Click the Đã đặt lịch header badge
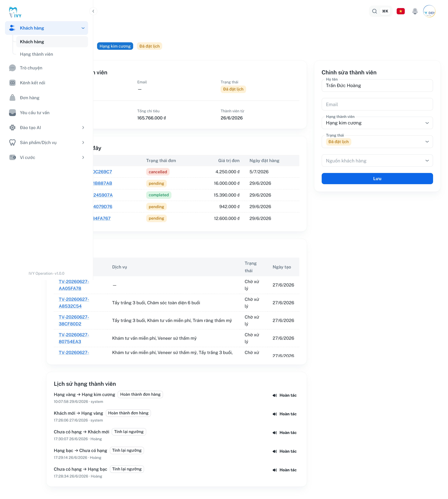448x499 pixels. click(x=149, y=46)
